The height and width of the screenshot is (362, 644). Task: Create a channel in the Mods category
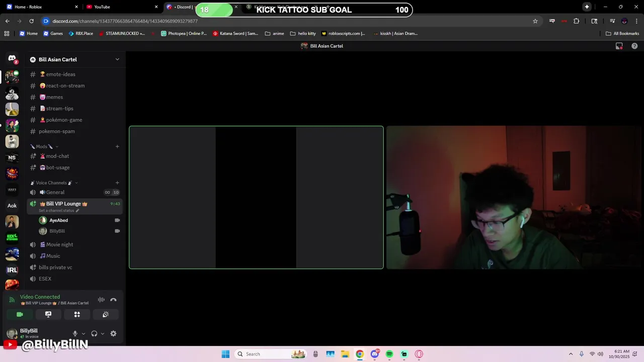point(117,146)
